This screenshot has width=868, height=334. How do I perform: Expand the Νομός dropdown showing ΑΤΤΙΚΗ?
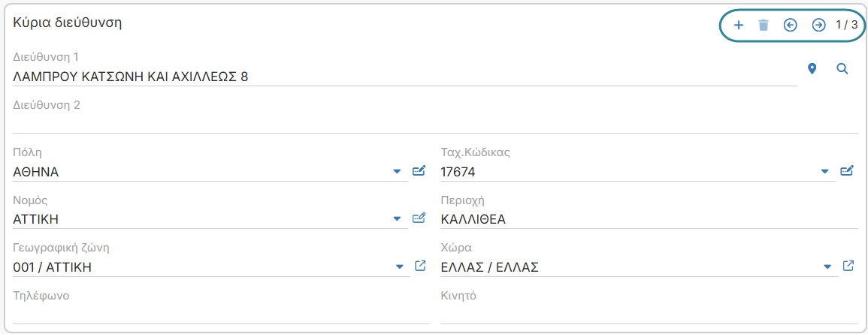coord(397,219)
